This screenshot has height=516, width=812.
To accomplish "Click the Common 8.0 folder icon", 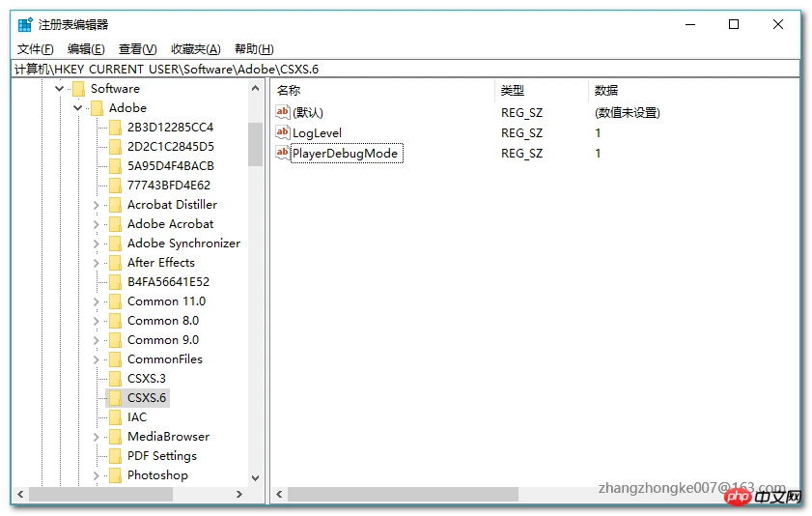I will click(116, 321).
